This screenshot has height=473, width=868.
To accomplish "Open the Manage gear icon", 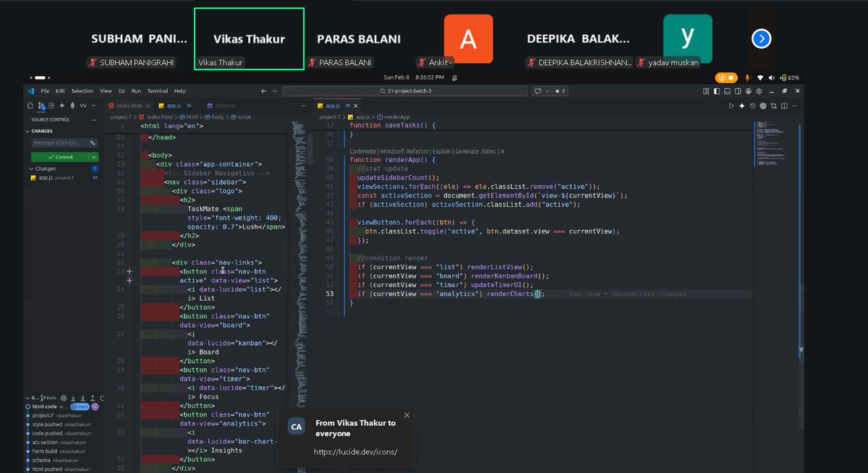I will [759, 91].
